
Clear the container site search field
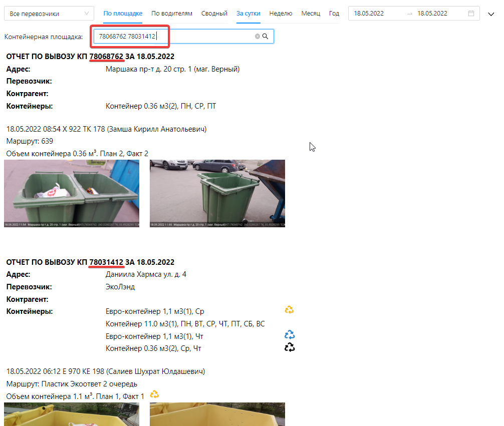pos(258,37)
